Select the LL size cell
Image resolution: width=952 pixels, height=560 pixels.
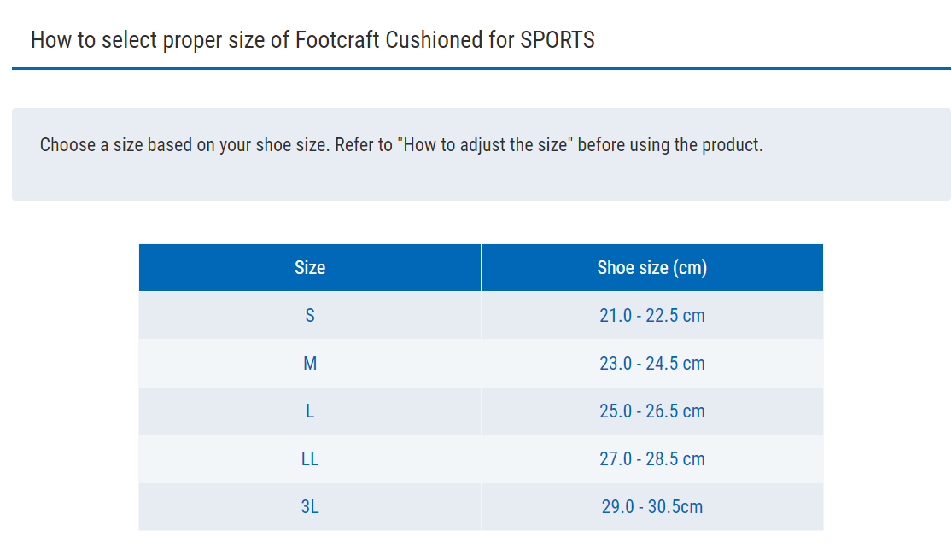pos(310,459)
